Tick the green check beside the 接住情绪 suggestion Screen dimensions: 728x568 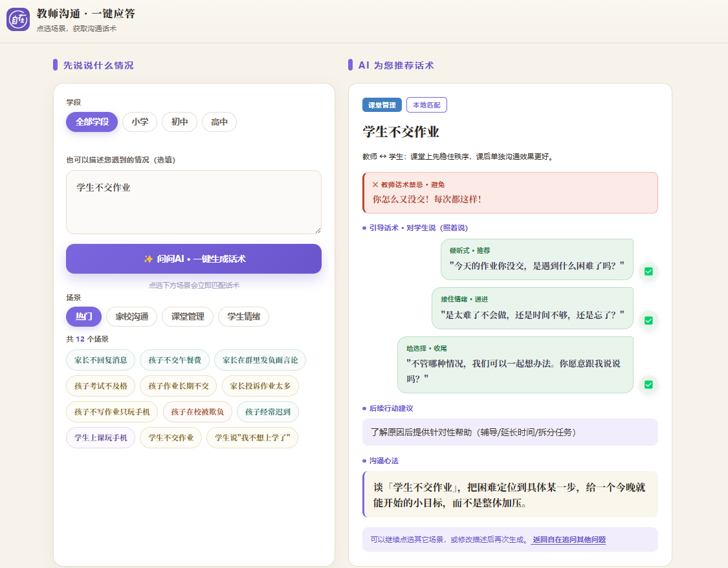(x=648, y=321)
